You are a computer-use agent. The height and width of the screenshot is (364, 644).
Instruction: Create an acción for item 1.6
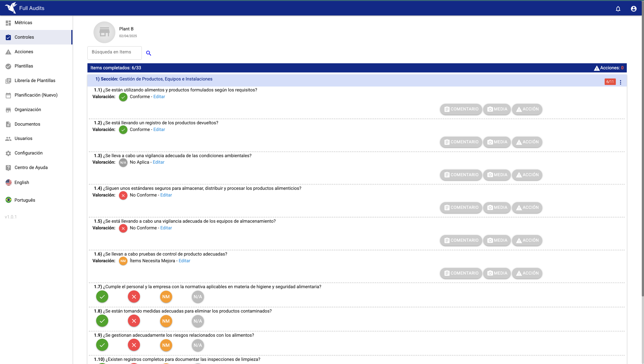527,273
